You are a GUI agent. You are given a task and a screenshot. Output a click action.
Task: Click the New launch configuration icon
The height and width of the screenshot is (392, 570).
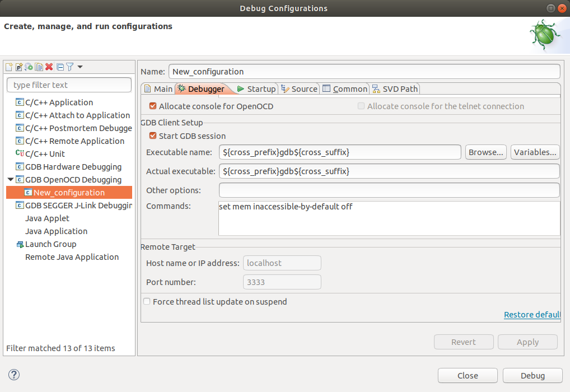point(9,67)
